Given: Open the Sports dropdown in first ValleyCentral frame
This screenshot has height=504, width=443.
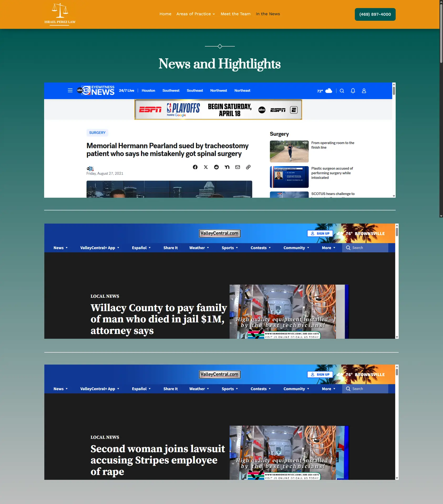Looking at the screenshot, I should pyautogui.click(x=229, y=248).
